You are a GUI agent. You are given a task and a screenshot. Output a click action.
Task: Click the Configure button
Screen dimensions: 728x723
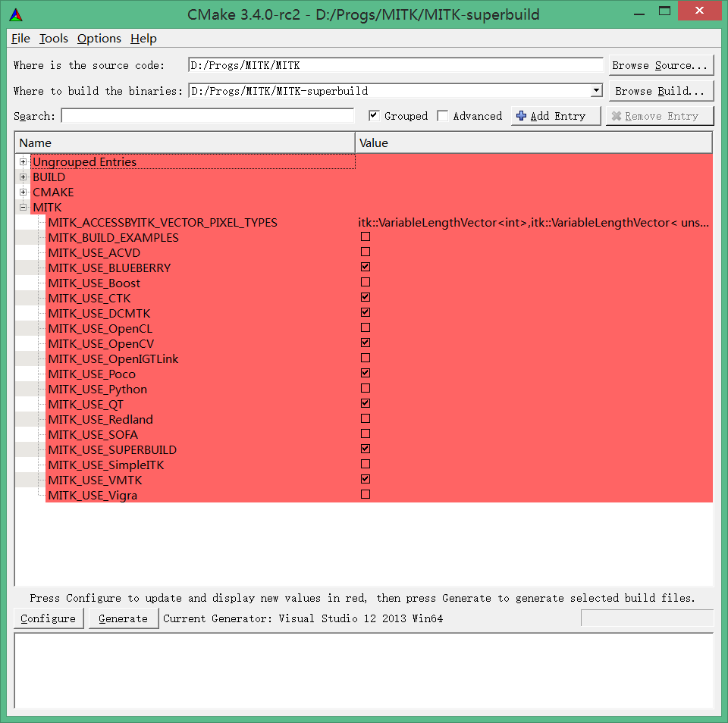49,618
